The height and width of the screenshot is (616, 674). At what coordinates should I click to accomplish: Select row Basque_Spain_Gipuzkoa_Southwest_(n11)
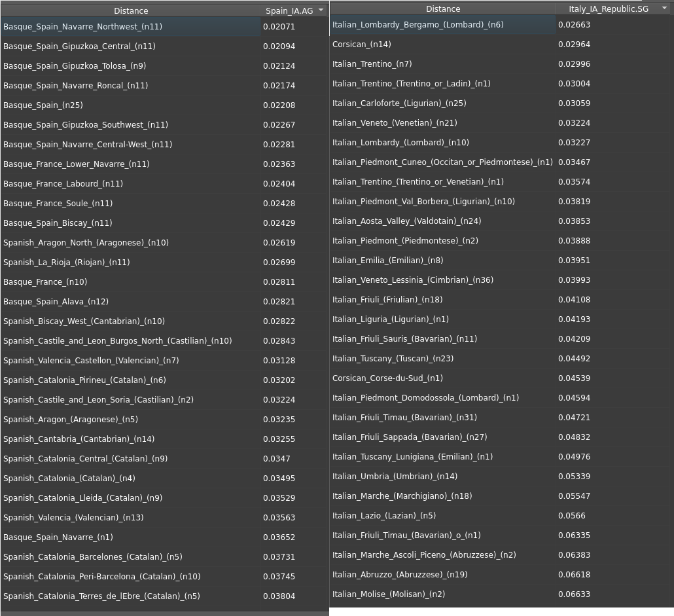pos(165,124)
